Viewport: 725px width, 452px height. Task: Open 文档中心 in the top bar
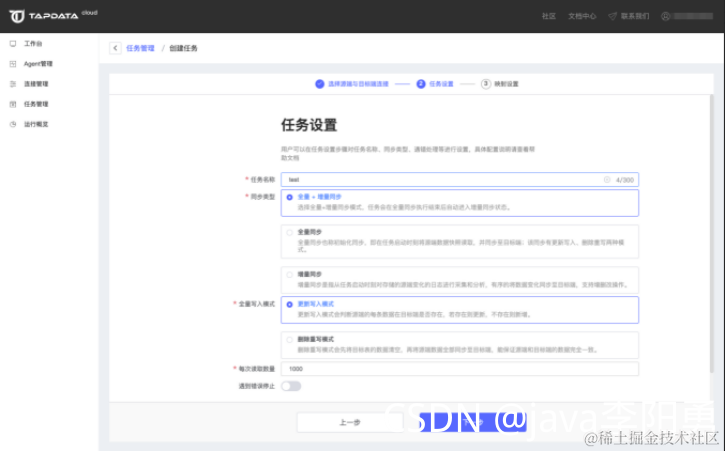582,16
